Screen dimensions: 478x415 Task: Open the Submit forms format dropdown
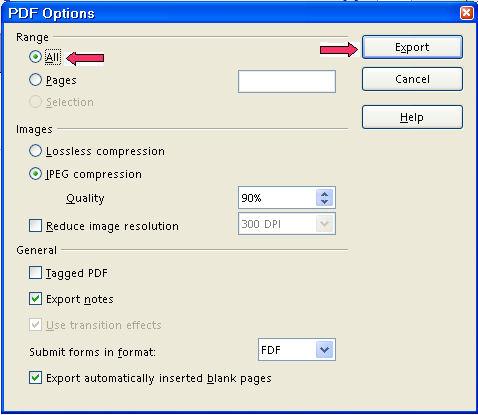(324, 350)
